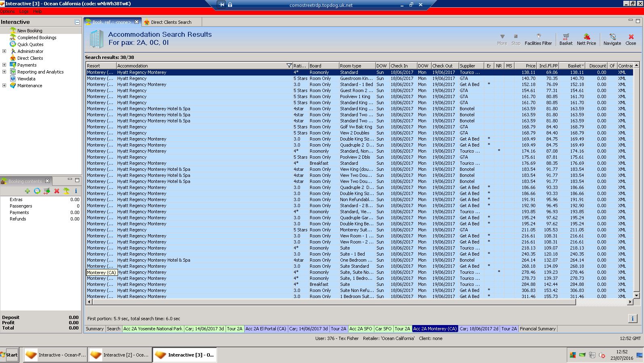644x363 pixels.
Task: Expand the Administrator tree node
Action: (x=4, y=51)
